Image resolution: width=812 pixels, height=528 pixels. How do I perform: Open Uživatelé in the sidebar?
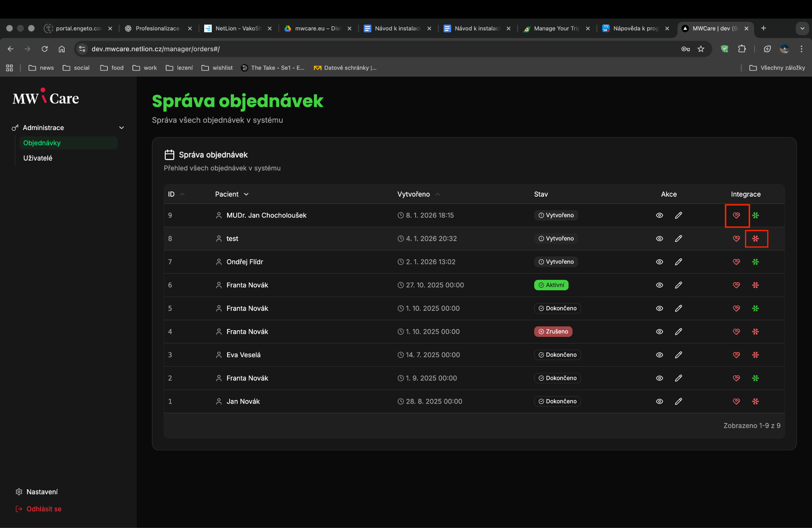pos(38,158)
